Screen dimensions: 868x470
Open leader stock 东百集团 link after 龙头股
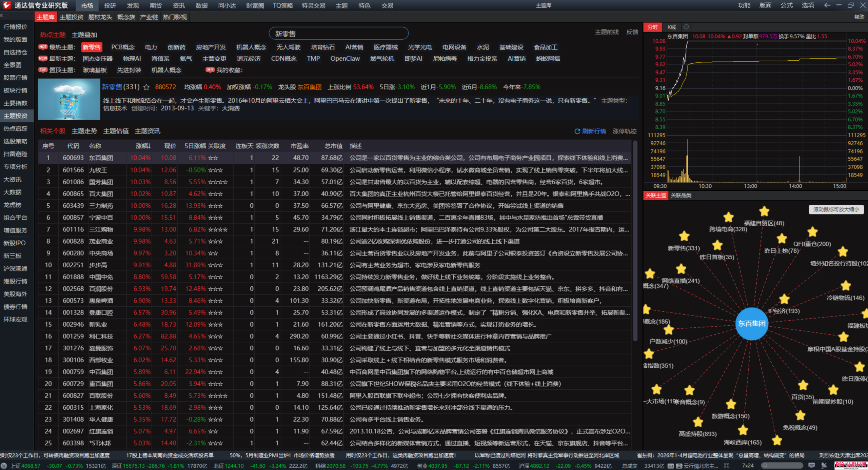(310, 87)
